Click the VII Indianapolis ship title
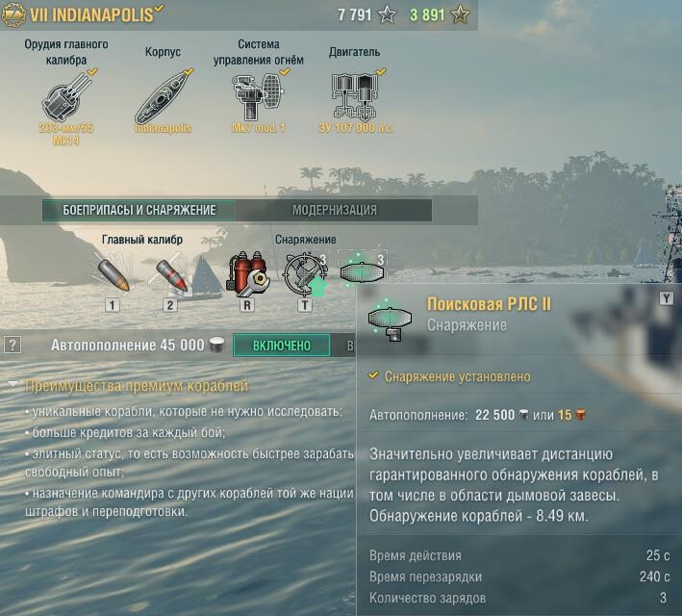Image resolution: width=682 pixels, height=616 pixels. pyautogui.click(x=91, y=15)
